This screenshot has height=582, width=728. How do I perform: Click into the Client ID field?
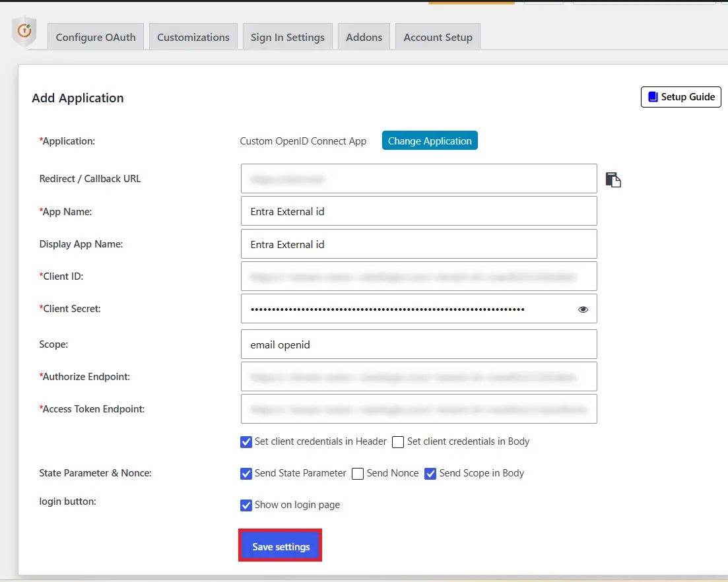[419, 276]
